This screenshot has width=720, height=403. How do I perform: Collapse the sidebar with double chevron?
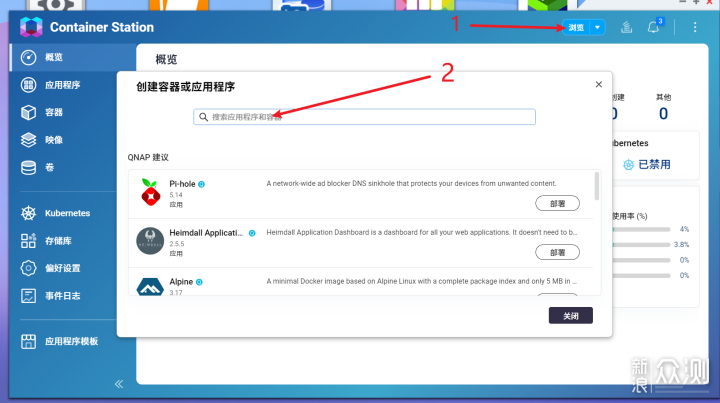coord(119,384)
